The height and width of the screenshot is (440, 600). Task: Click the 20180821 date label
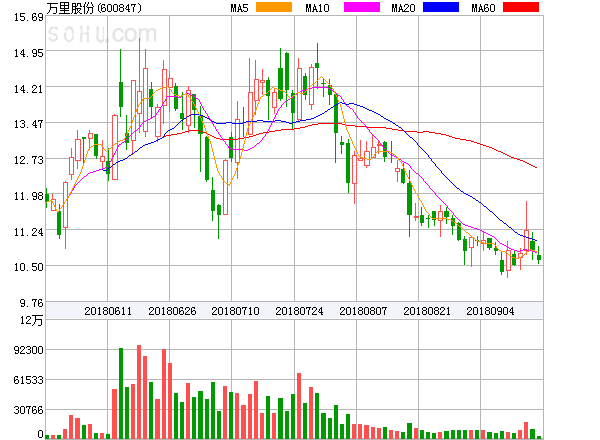pyautogui.click(x=427, y=311)
